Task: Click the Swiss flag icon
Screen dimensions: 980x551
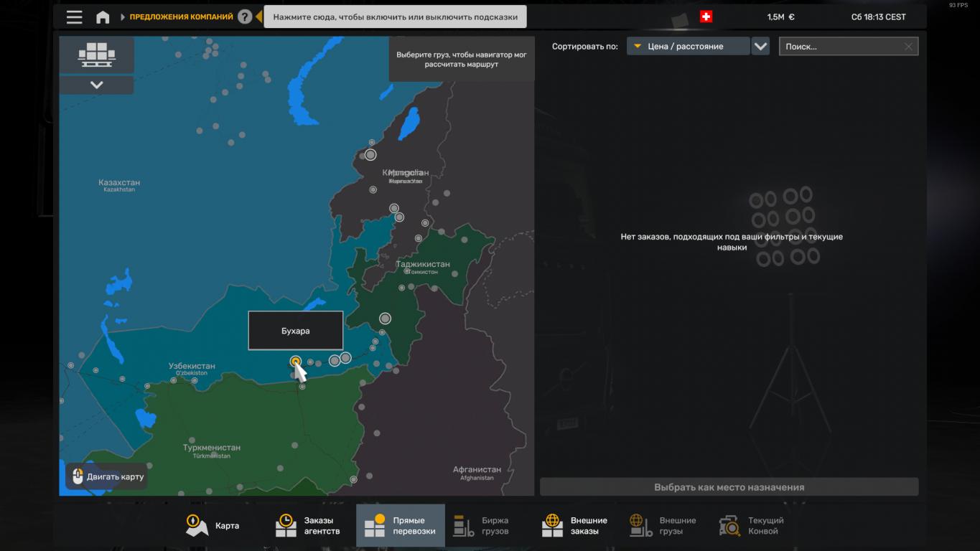Action: click(x=706, y=17)
